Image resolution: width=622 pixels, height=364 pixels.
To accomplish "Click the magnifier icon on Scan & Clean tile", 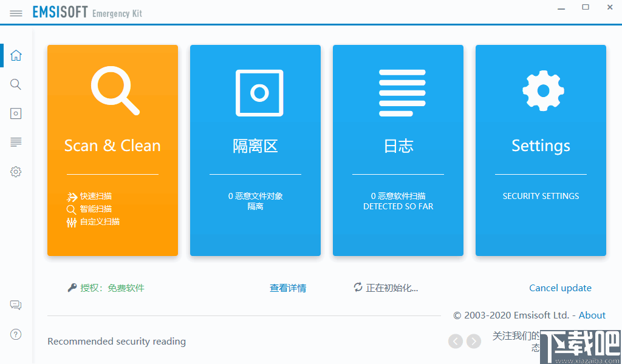I will tap(112, 92).
